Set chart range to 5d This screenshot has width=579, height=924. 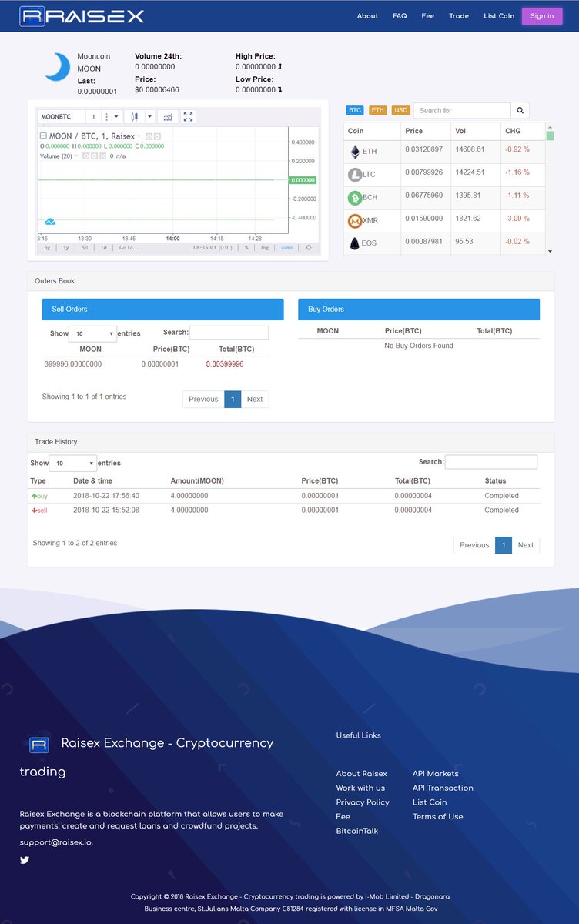[85, 247]
